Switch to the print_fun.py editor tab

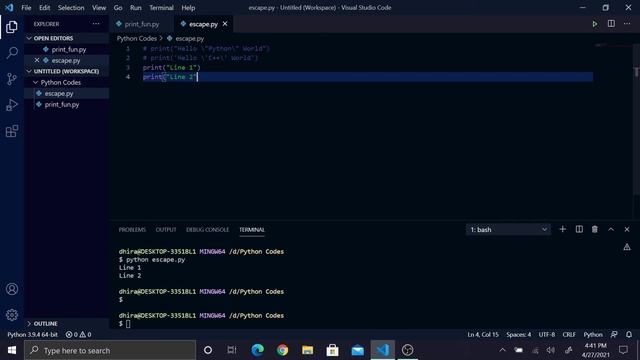pos(141,24)
